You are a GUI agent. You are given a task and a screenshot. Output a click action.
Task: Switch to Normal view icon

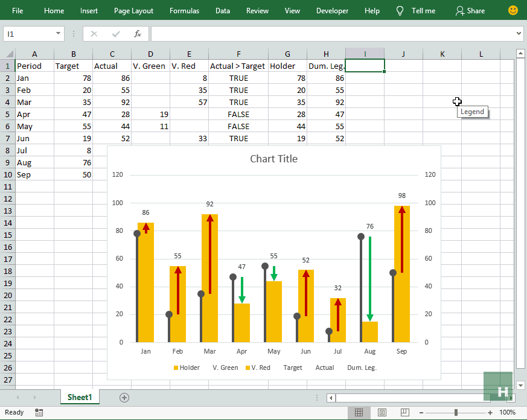[359, 412]
